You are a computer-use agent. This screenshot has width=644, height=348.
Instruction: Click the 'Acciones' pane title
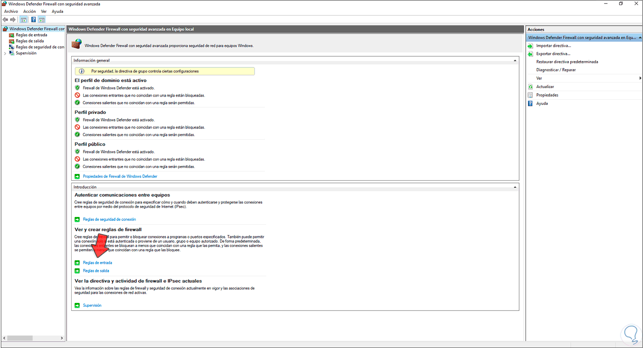pos(536,29)
